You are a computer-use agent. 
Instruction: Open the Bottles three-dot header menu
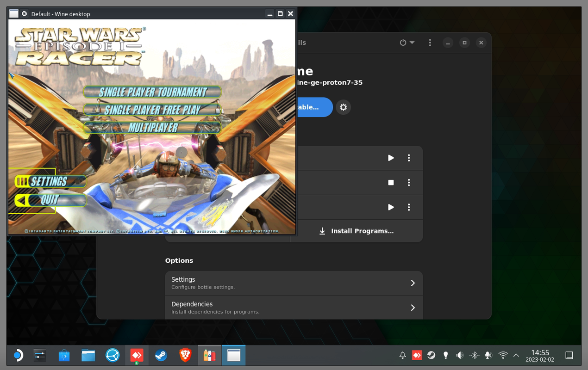[x=430, y=43]
